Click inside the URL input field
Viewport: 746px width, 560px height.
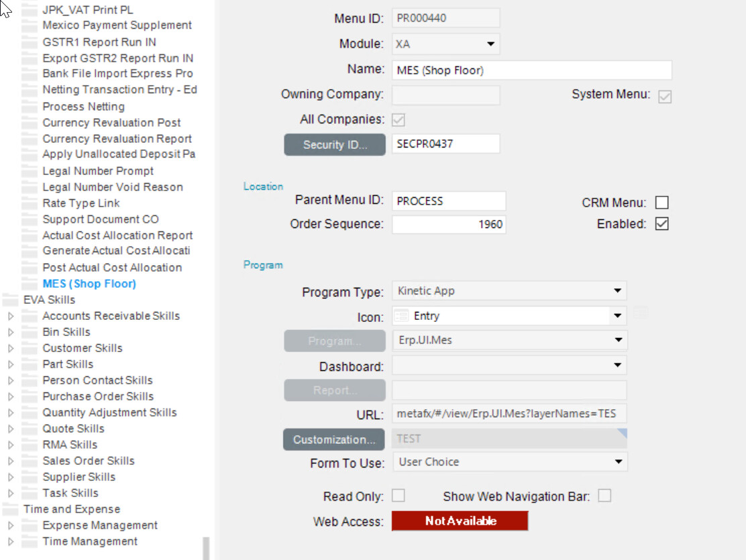[x=509, y=414]
